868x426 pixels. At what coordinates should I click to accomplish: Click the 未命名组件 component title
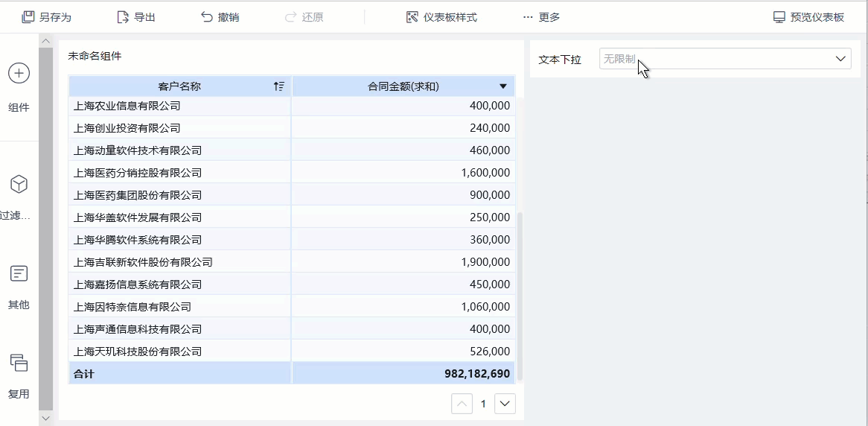(x=95, y=56)
